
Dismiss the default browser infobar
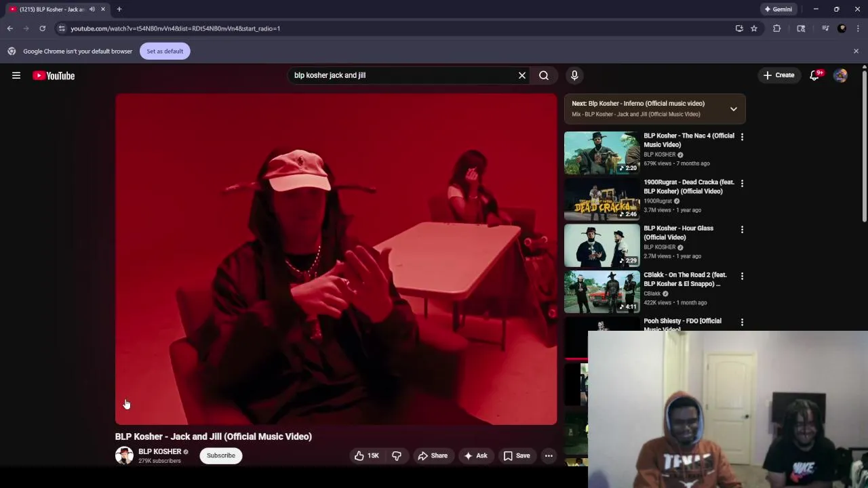point(856,51)
